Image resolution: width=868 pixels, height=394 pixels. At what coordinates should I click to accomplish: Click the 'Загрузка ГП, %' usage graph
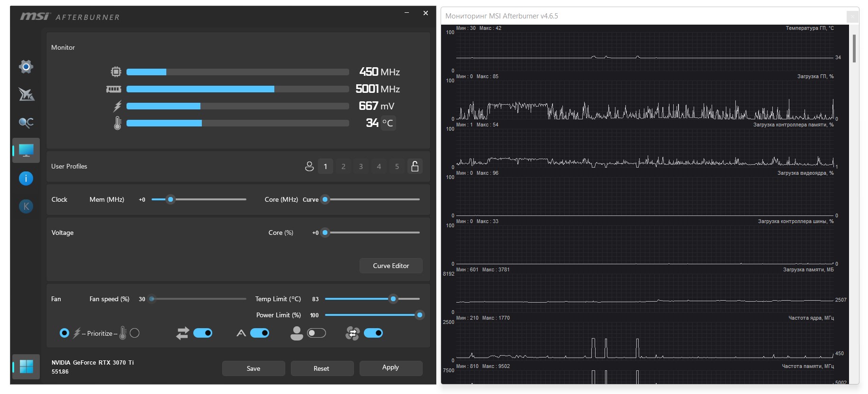(644, 99)
